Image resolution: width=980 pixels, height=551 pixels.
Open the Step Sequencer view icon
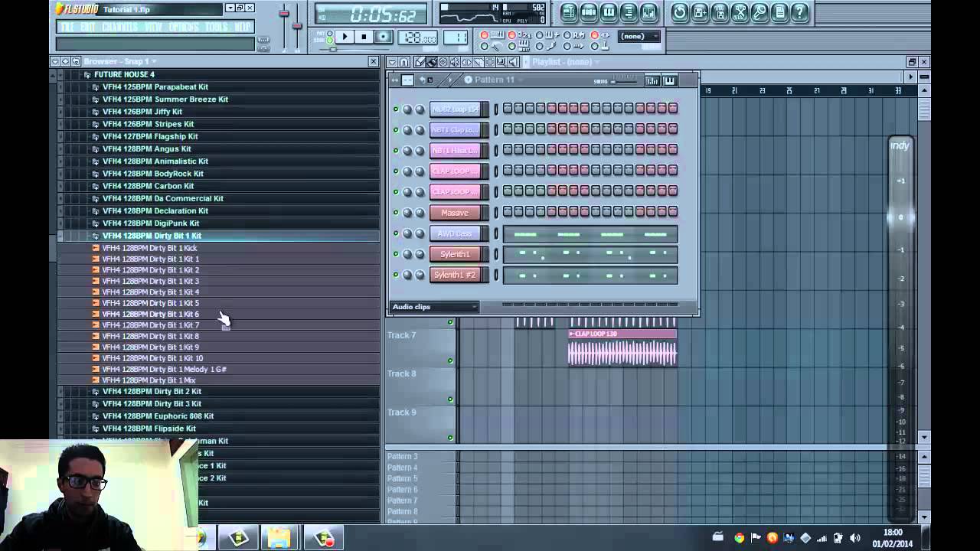589,12
